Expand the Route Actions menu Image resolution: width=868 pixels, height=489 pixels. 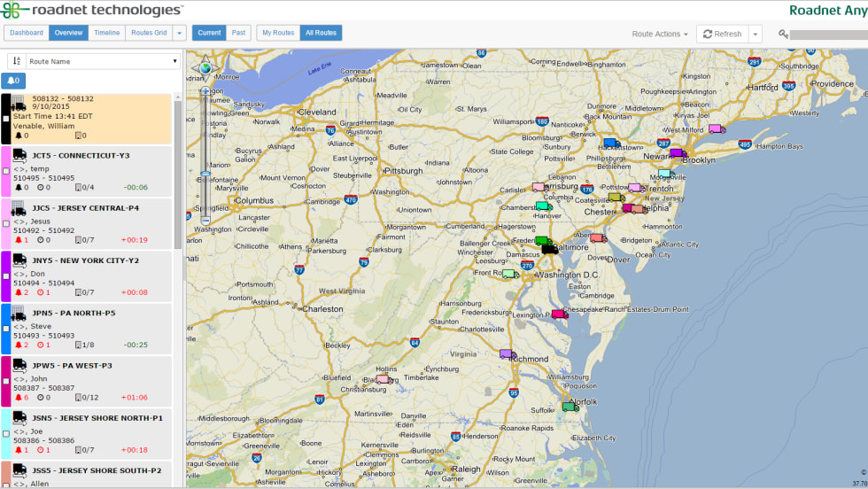pyautogui.click(x=660, y=34)
